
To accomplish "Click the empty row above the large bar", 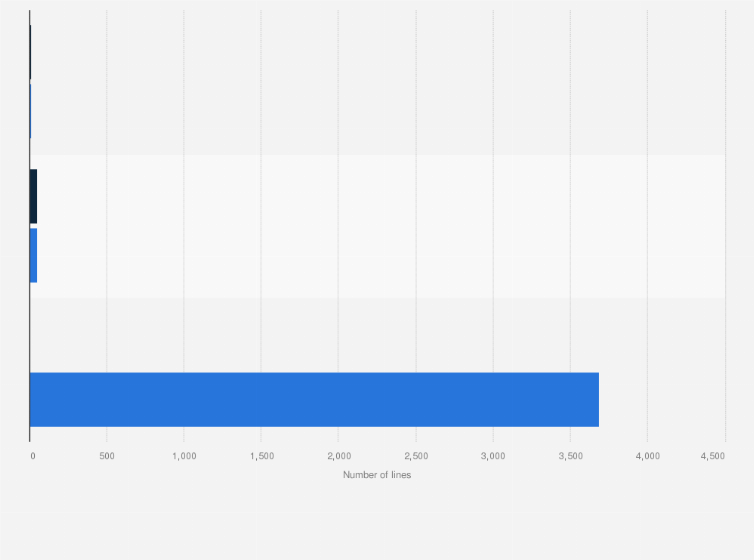I will [377, 335].
